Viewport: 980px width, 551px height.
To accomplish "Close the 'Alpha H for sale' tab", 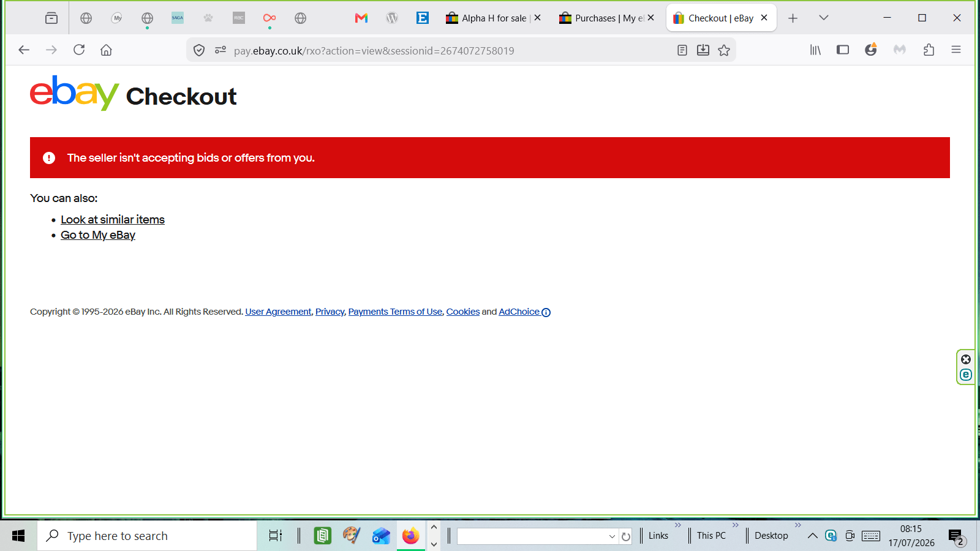I will 537,18.
